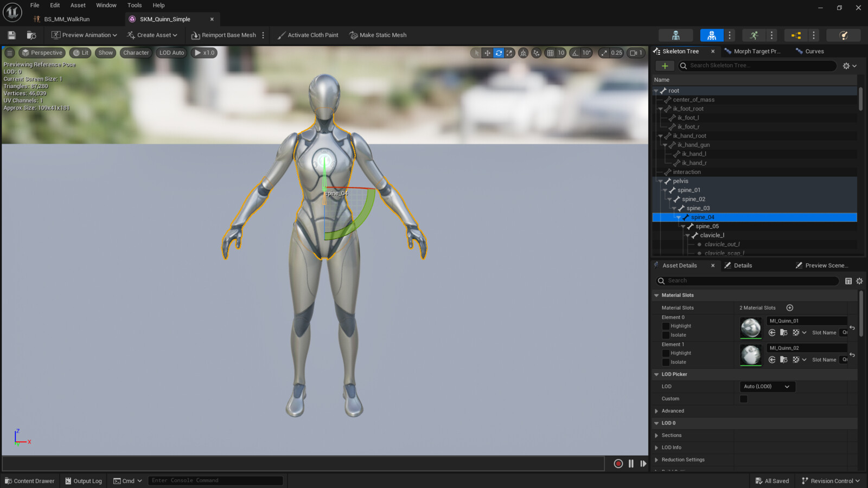Open the Create Asset dropdown

(x=152, y=35)
